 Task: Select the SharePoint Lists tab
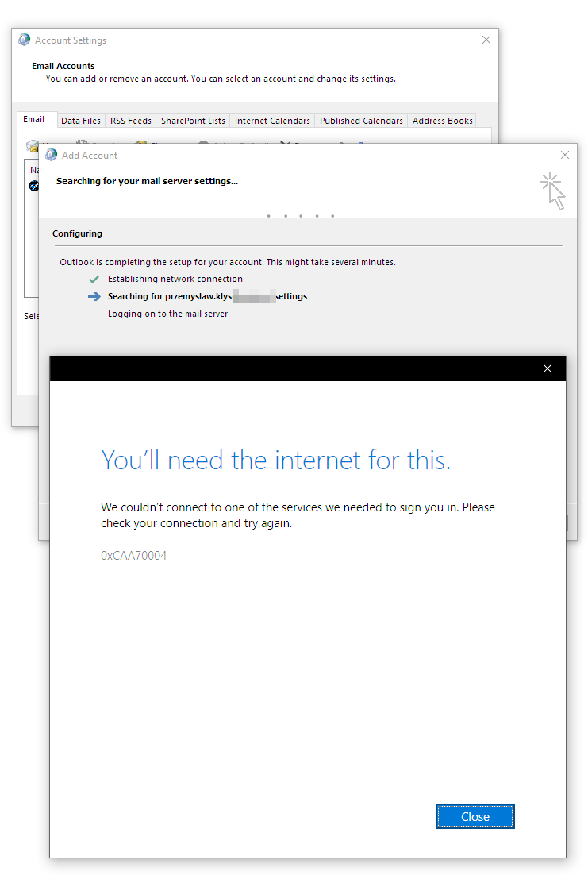point(193,121)
